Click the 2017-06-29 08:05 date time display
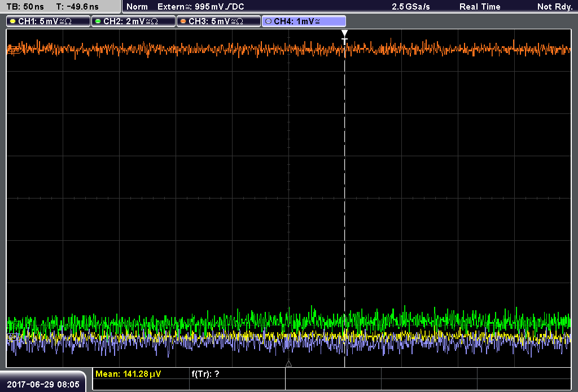This screenshot has height=392, width=578. click(43, 384)
